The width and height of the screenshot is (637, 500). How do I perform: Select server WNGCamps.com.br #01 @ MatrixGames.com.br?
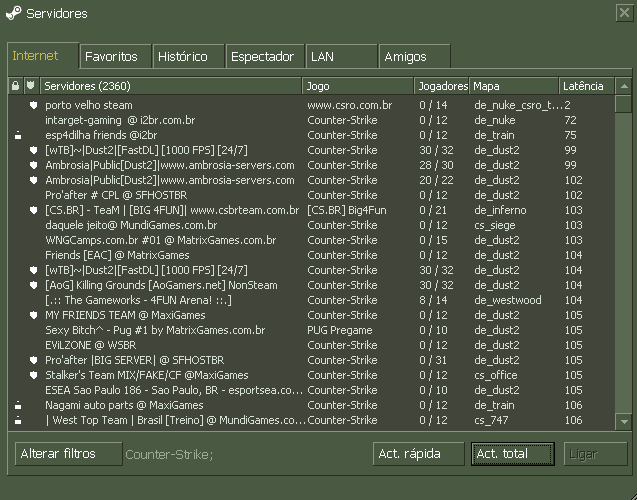click(311, 240)
